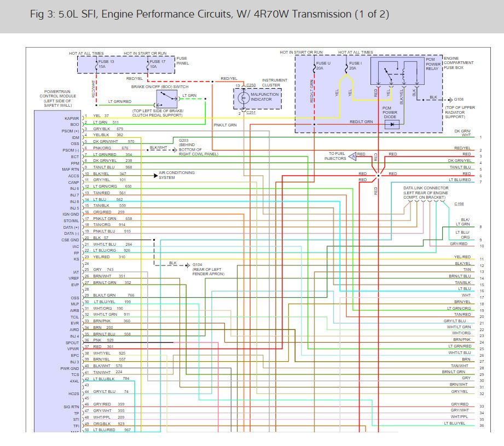
Task: Click the SPOUT pin label
Action: click(x=72, y=343)
